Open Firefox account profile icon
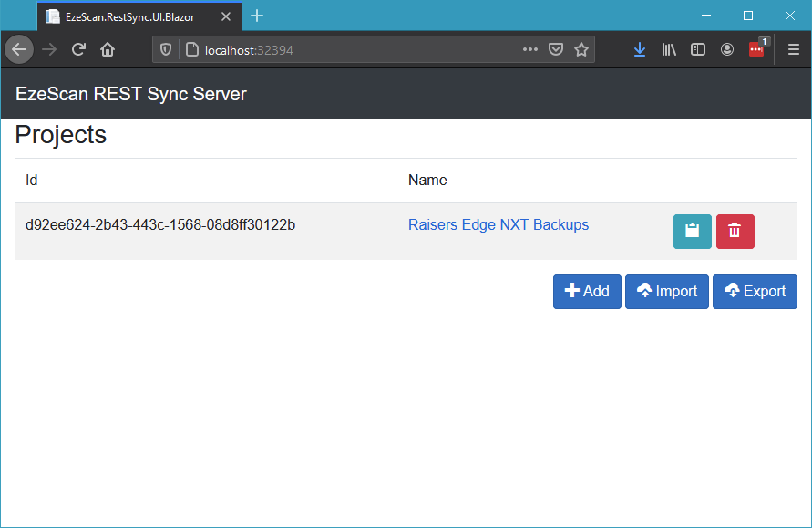The width and height of the screenshot is (812, 528). tap(727, 50)
